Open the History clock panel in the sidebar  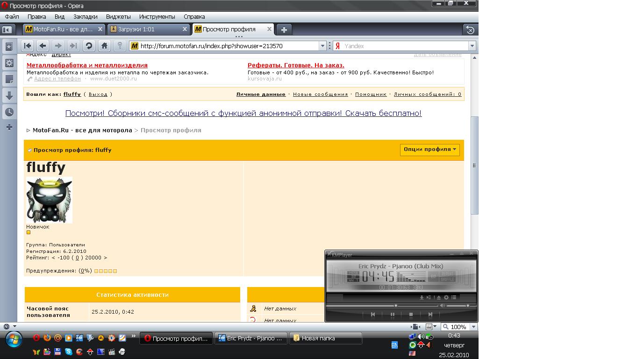(x=9, y=112)
